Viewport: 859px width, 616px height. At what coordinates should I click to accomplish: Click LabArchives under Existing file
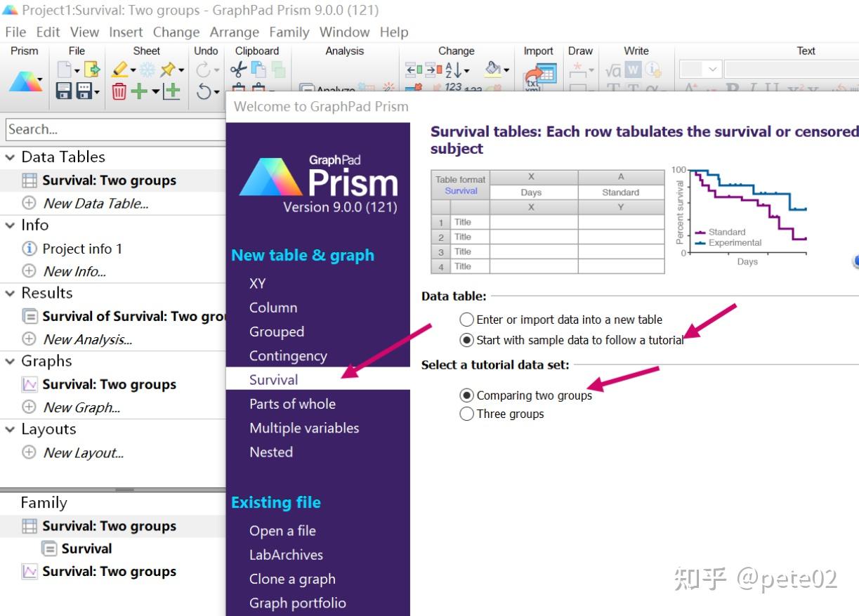tap(286, 555)
